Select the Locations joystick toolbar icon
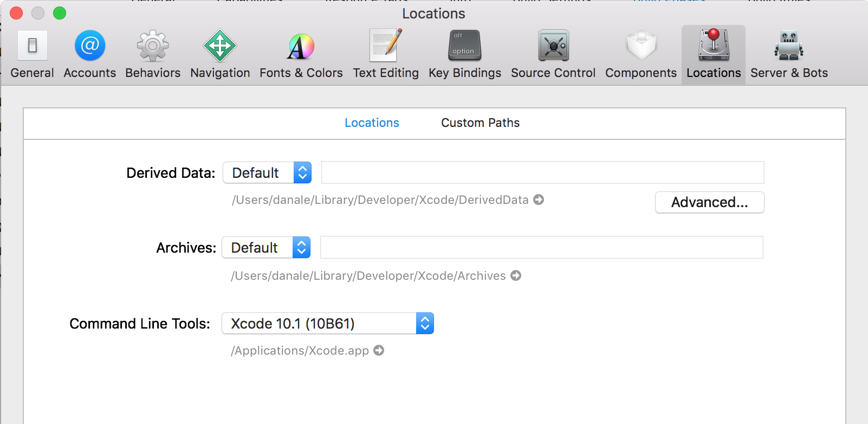 tap(714, 55)
